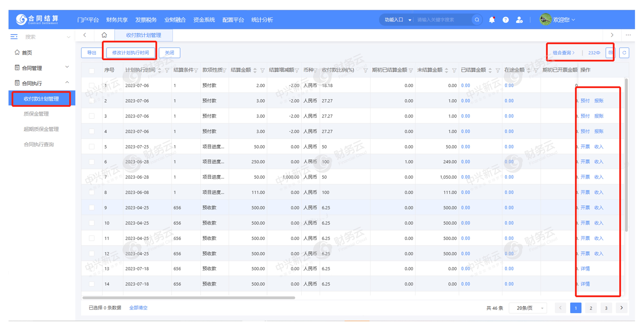The height and width of the screenshot is (330, 644).
Task: Click the search magnifier icon
Action: click(x=477, y=20)
